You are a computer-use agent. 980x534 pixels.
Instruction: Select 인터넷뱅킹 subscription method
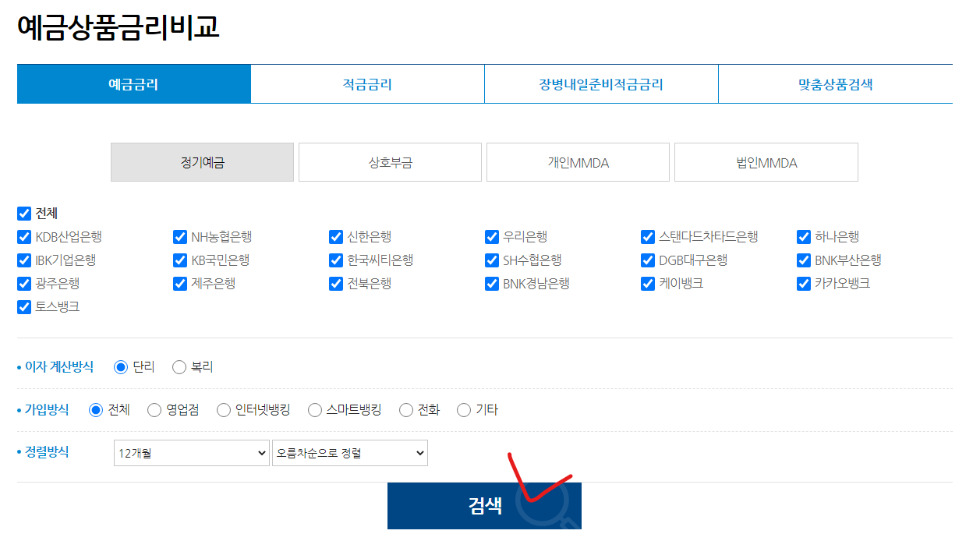click(x=224, y=410)
